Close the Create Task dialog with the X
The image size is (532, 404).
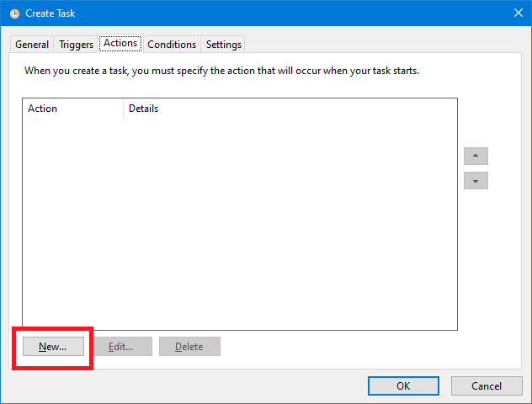point(518,13)
